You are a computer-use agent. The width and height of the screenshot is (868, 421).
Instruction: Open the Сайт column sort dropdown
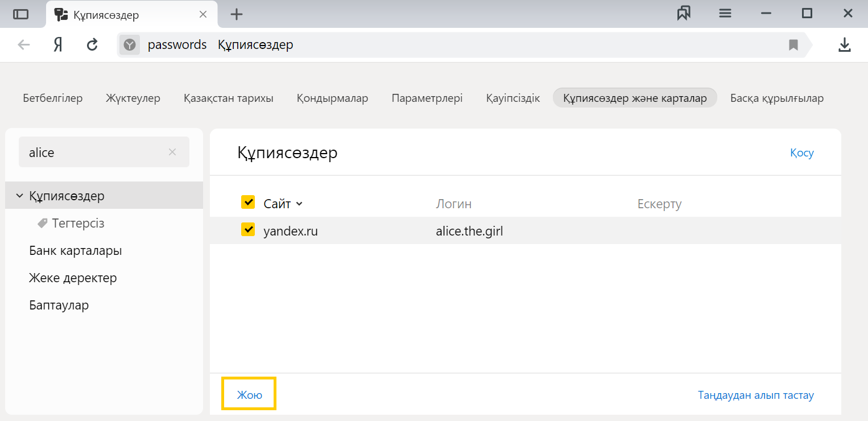(x=299, y=204)
